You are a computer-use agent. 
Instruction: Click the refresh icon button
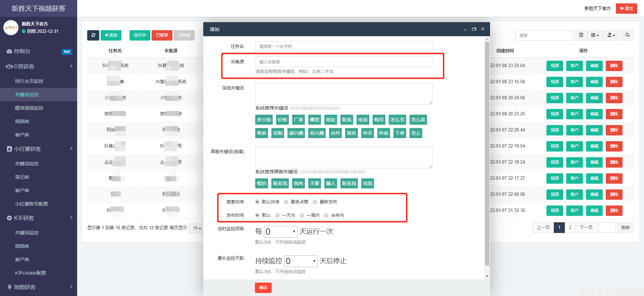[x=93, y=35]
